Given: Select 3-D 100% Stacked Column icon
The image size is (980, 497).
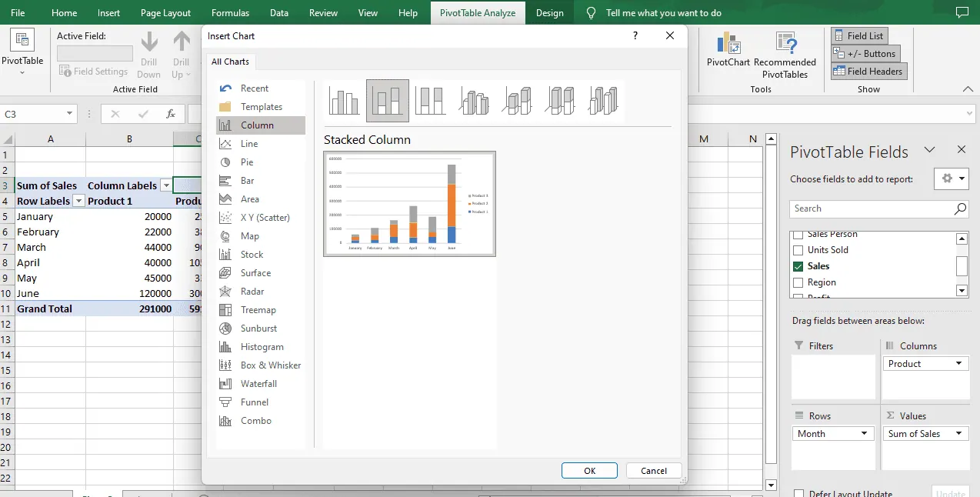Looking at the screenshot, I should click(560, 101).
